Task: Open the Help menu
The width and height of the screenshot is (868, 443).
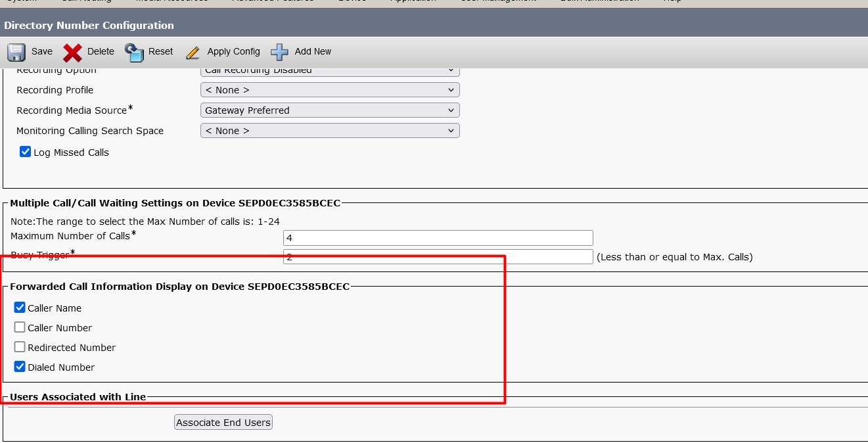Action: (x=672, y=1)
